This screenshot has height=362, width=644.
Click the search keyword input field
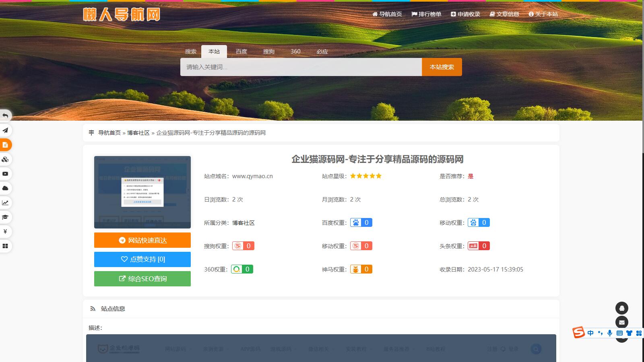(x=301, y=67)
